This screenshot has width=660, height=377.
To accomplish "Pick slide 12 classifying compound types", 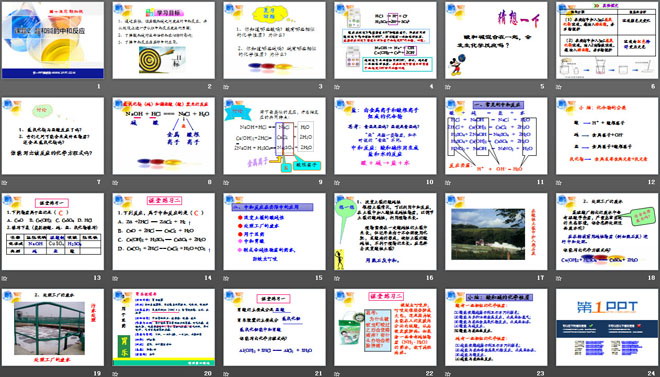I will 607,136.
